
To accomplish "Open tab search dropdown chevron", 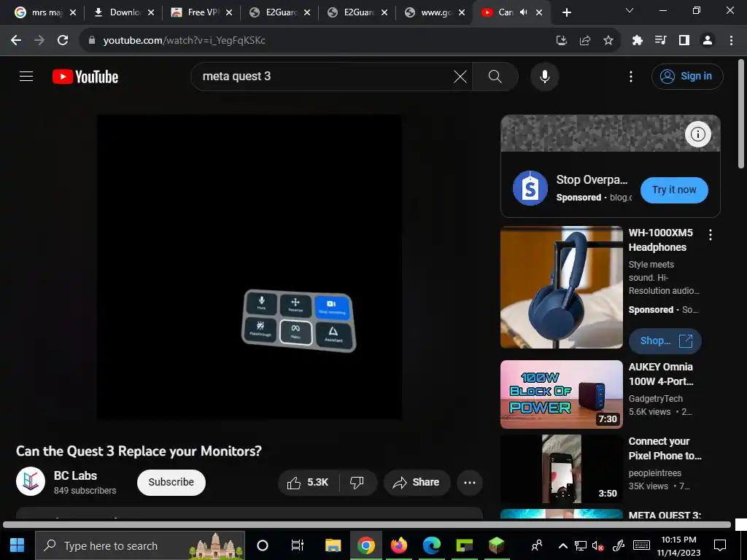I will tap(630, 10).
